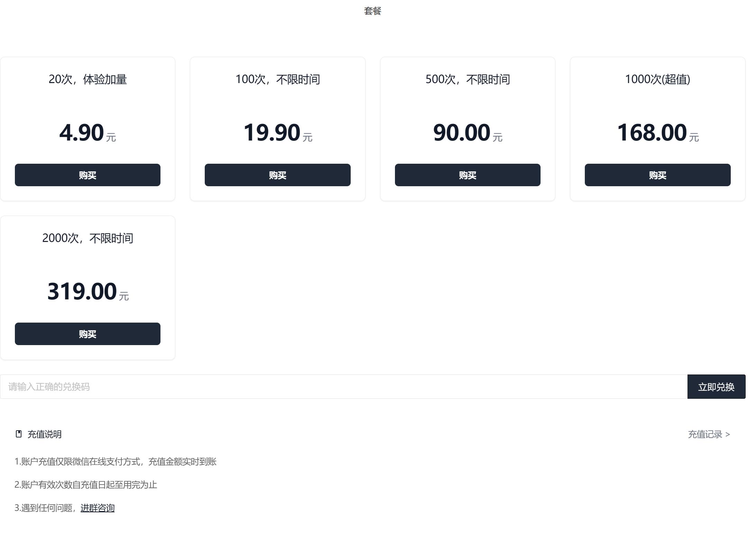Buy the 500次 不限时间 package
Screen dimensions: 756x541
click(x=468, y=175)
